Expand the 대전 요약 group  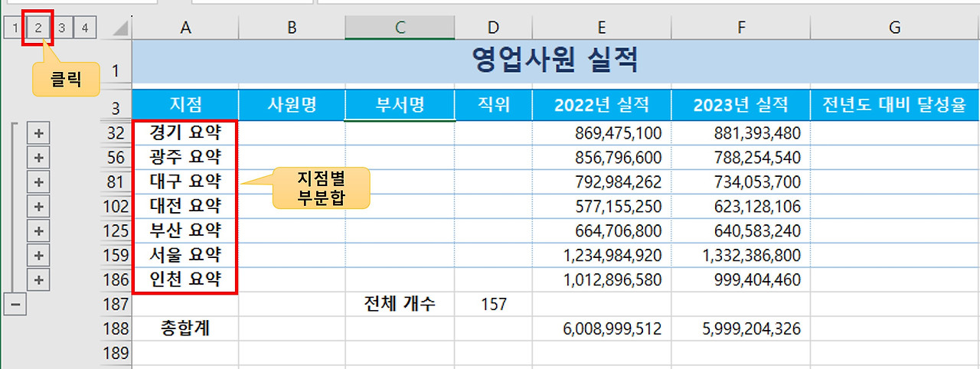click(38, 206)
